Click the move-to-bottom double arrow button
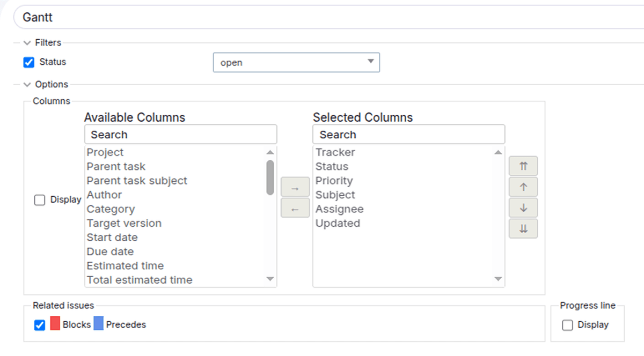The height and width of the screenshot is (356, 644). coord(523,228)
